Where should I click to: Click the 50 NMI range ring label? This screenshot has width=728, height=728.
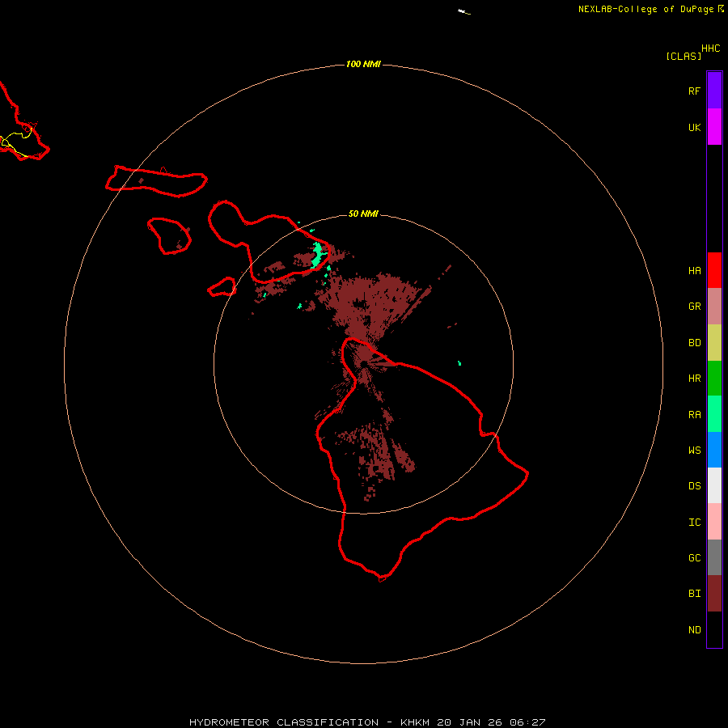coord(363,214)
